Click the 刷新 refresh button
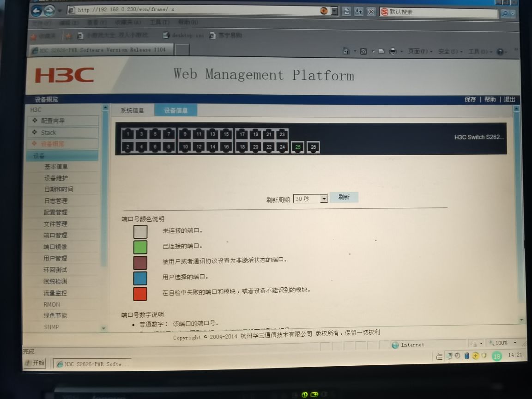The image size is (532, 399). coord(344,197)
